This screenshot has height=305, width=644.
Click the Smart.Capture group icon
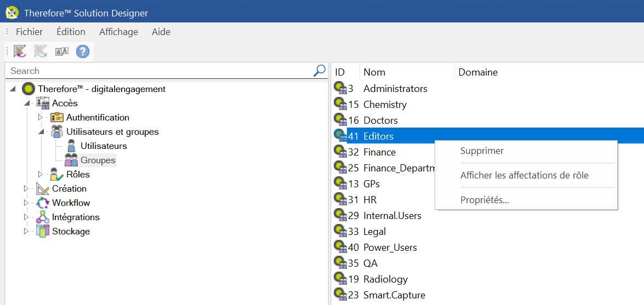point(340,295)
